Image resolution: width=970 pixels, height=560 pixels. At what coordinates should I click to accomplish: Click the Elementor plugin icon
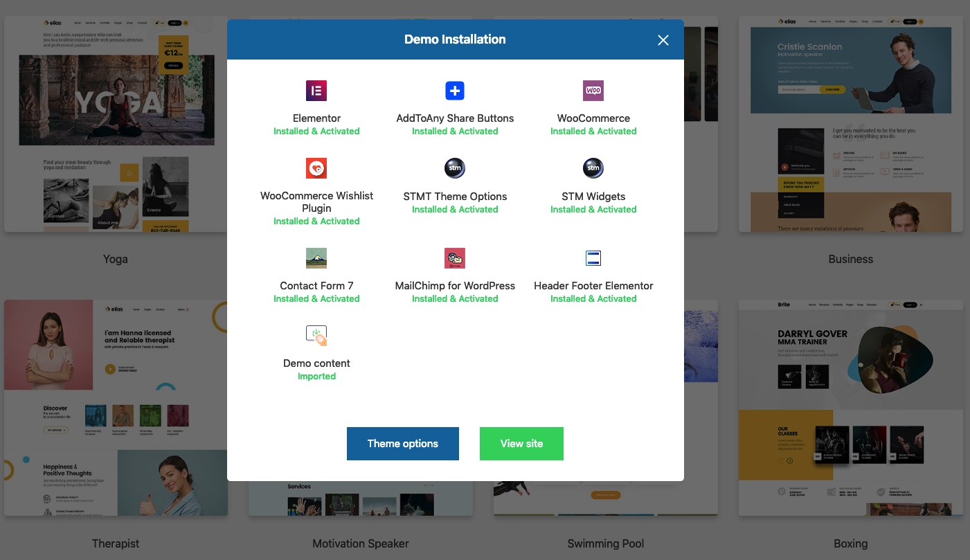pos(316,91)
